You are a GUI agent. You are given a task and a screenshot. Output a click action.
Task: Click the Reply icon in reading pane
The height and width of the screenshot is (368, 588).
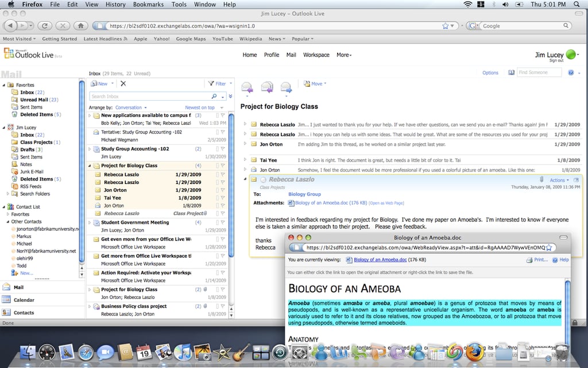[247, 87]
